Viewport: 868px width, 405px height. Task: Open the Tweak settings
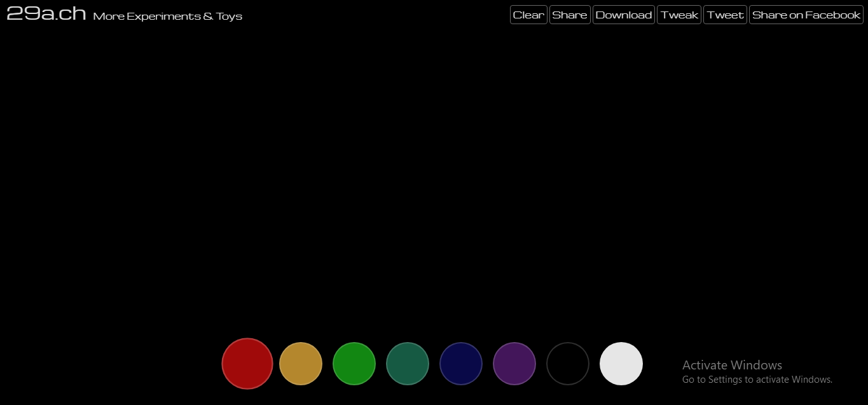(x=679, y=15)
